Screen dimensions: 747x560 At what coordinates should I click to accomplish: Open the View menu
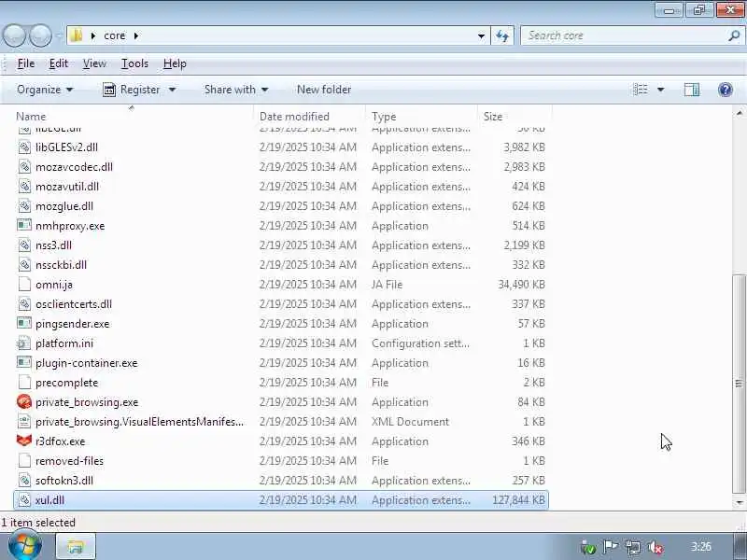pos(94,63)
